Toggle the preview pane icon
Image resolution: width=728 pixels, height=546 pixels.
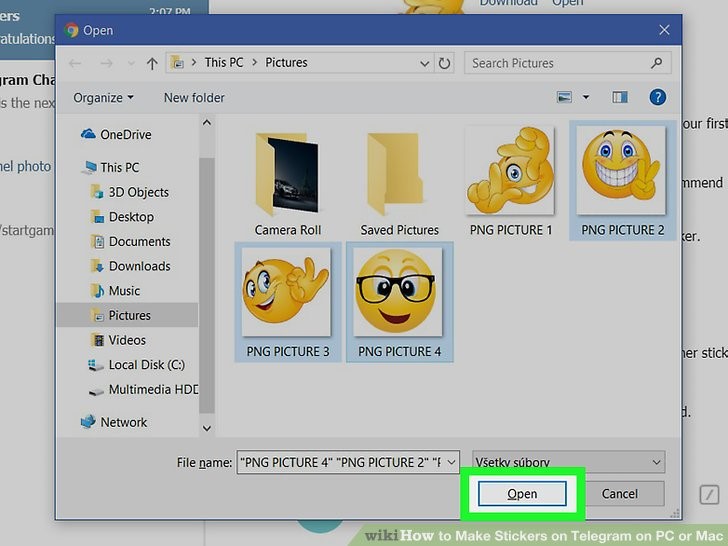click(x=620, y=97)
